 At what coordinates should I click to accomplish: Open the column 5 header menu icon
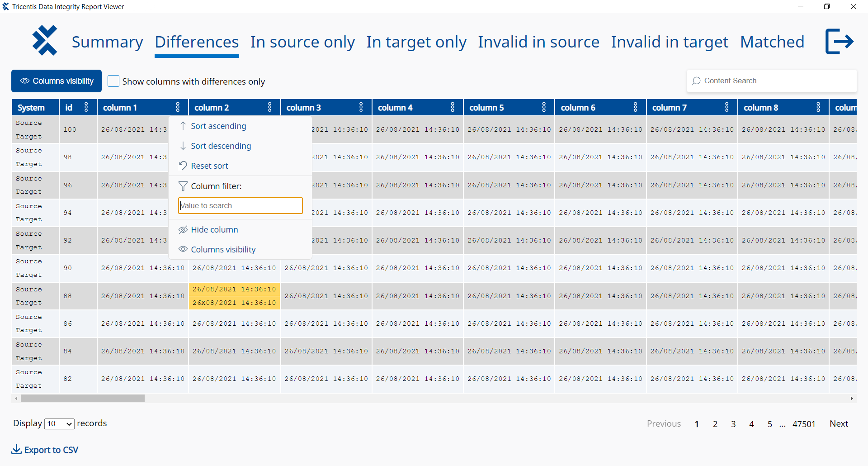point(544,107)
